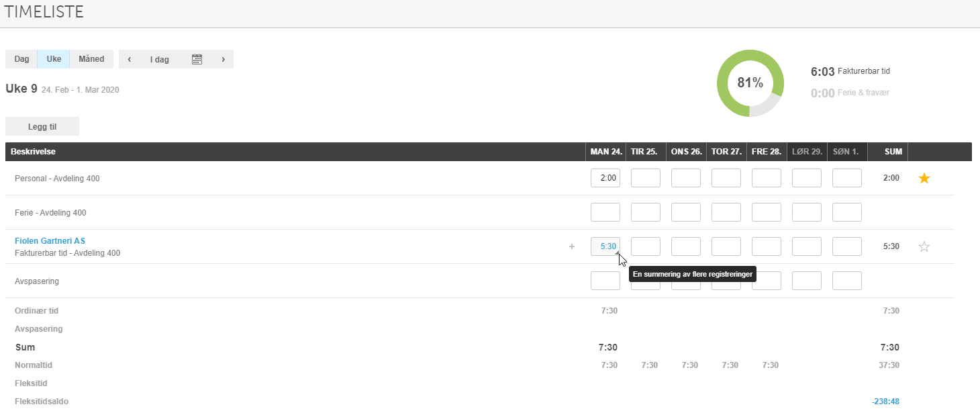
Task: Click the Legg til button
Action: 42,126
